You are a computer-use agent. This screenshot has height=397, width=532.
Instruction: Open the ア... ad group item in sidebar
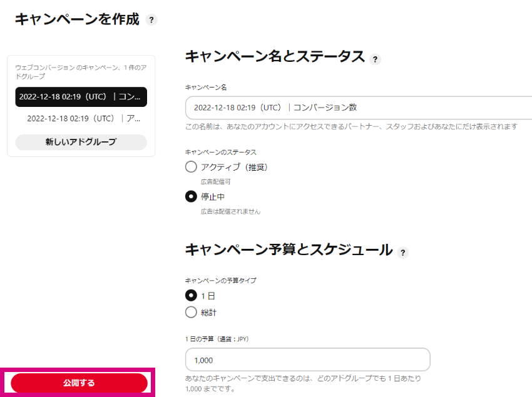click(x=83, y=119)
